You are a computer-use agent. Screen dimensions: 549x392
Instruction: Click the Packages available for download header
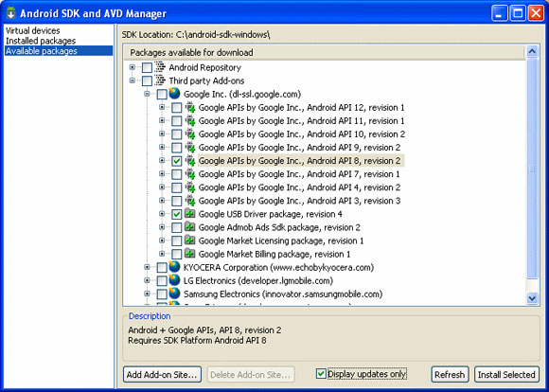click(x=325, y=52)
